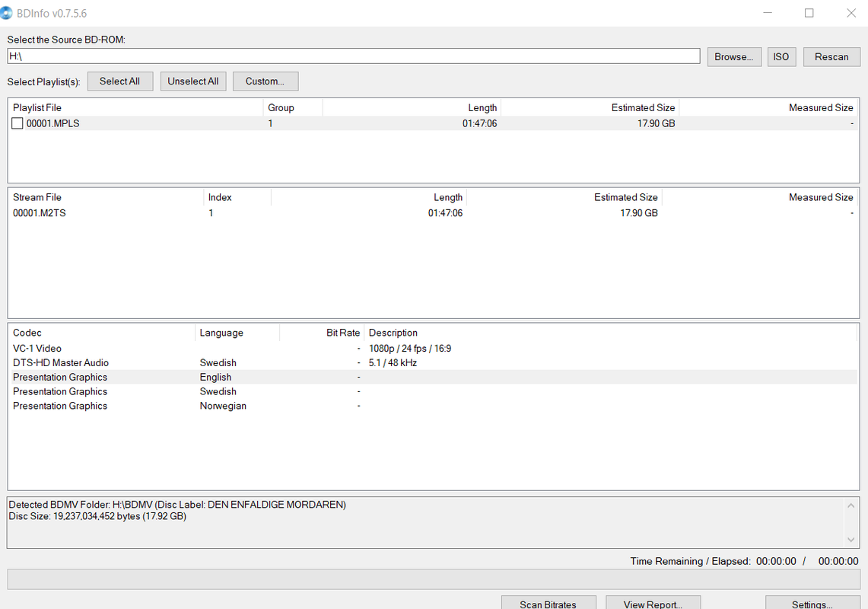Minimize the BDInfo window

pos(768,13)
